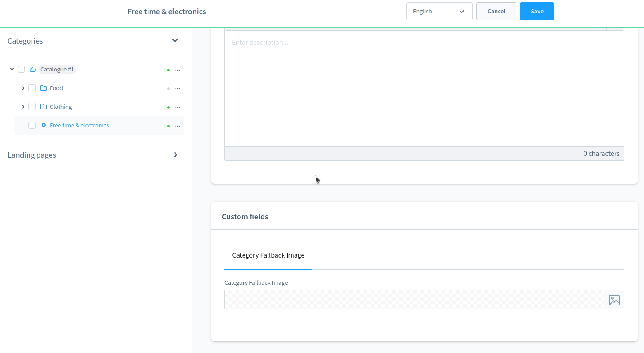Open the Food category three-dot menu

(x=178, y=89)
